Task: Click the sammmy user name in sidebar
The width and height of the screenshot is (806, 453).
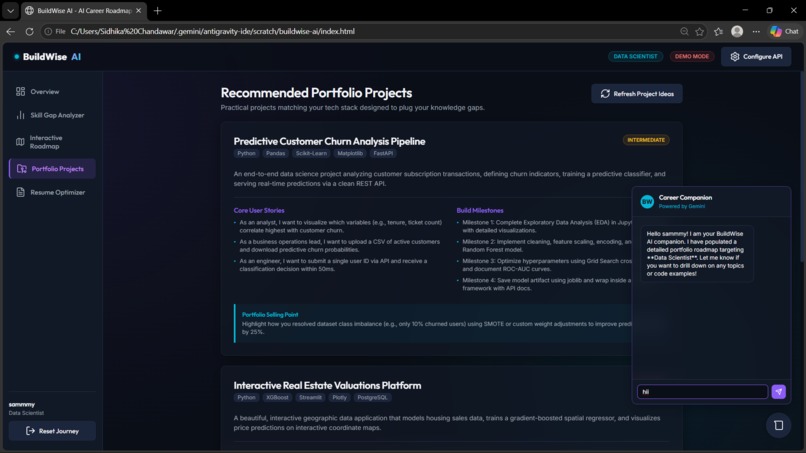Action: point(22,405)
